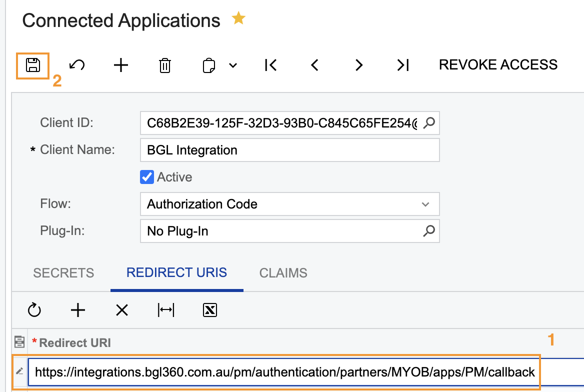
Task: Go to the previous record
Action: [x=314, y=65]
